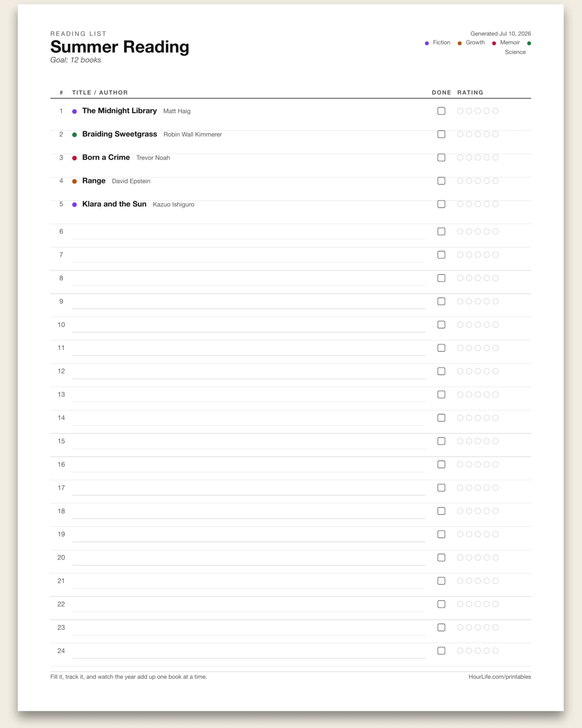Click the blank title line in row 9

point(249,303)
